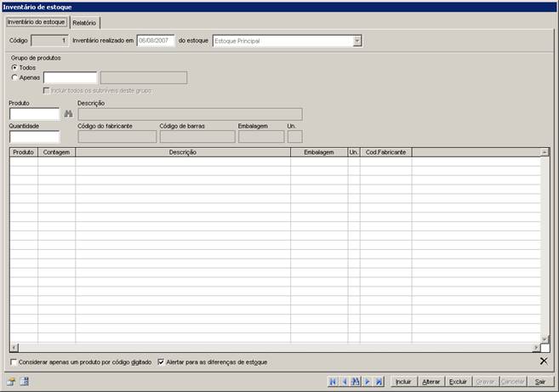
Task: Click the grid's scroll up arrow
Action: 545,152
